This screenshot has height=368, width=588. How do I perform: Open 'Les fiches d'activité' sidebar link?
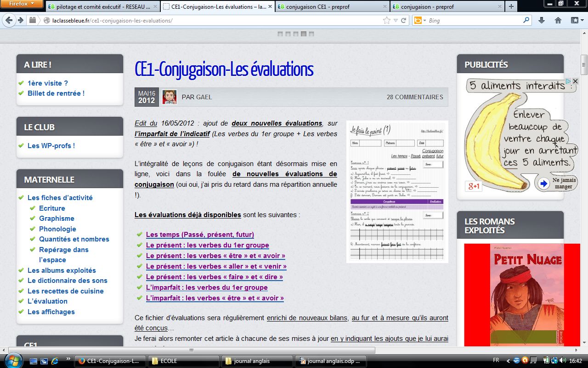(x=60, y=198)
